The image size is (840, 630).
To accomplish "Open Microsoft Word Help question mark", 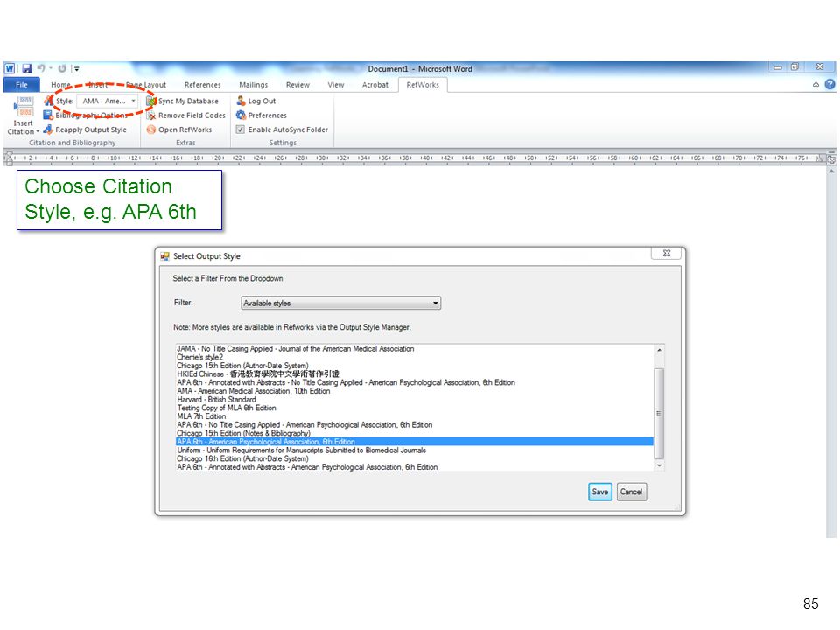I will point(829,84).
